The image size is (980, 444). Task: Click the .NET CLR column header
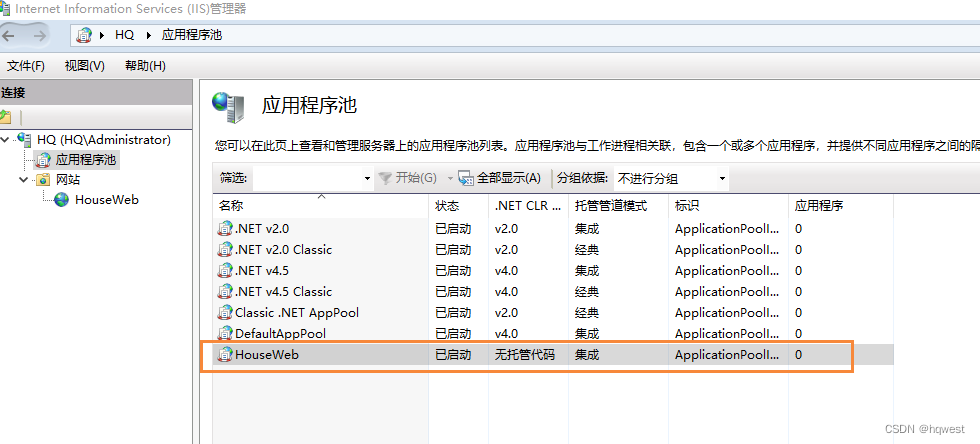(x=528, y=206)
